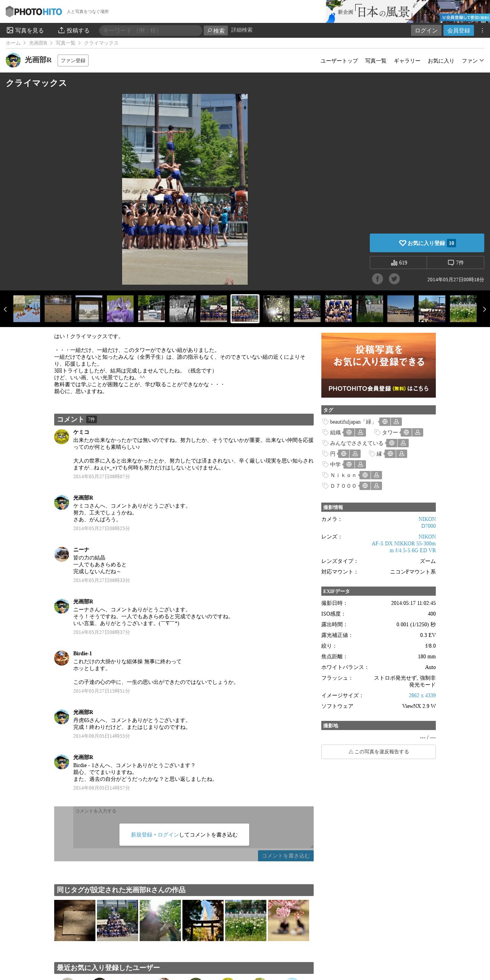
Task: Open the main クライマックス photo
Action: (185, 189)
